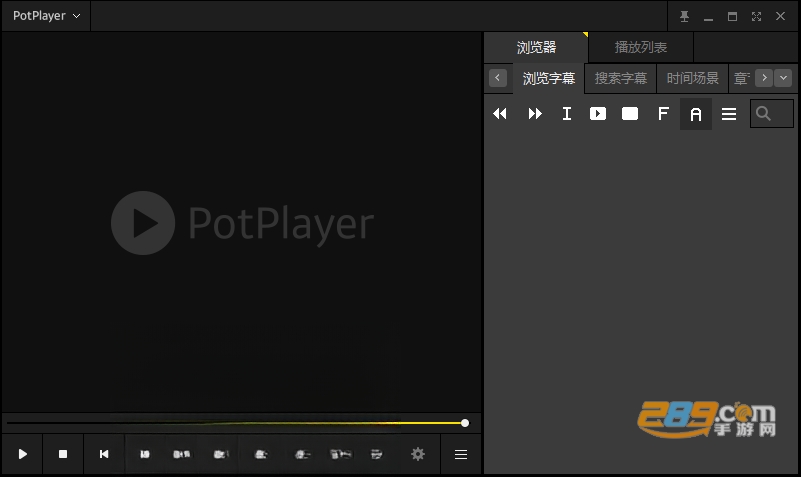Open the subtitle browser list menu icon
The height and width of the screenshot is (477, 801).
pyautogui.click(x=729, y=114)
